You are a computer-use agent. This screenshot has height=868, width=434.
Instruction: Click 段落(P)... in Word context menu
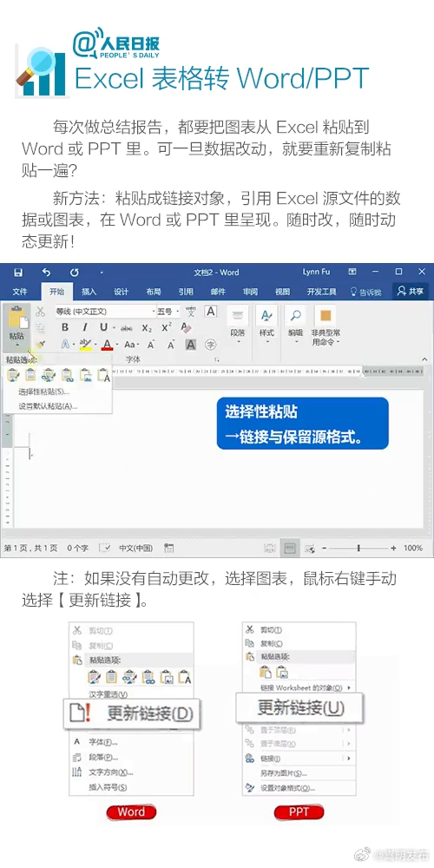point(103,757)
